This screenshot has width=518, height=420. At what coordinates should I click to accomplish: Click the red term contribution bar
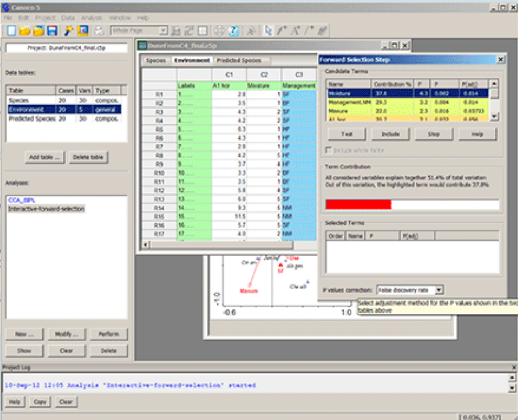[x=358, y=204]
